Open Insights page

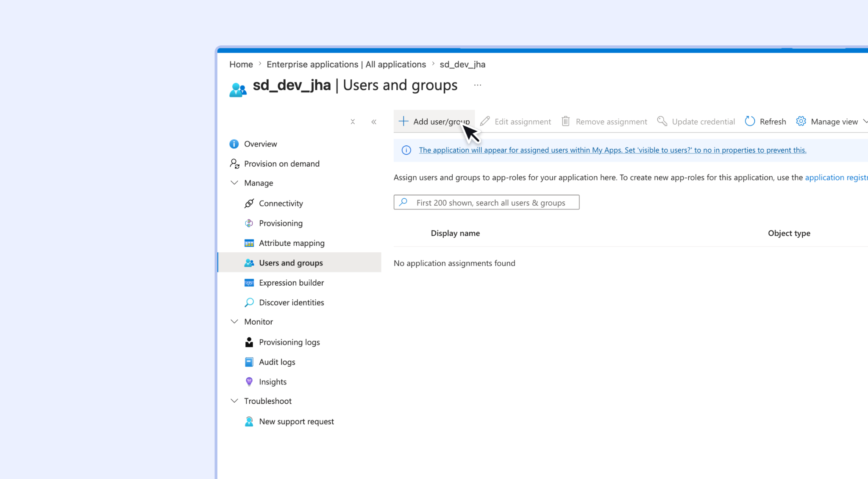pos(273,382)
